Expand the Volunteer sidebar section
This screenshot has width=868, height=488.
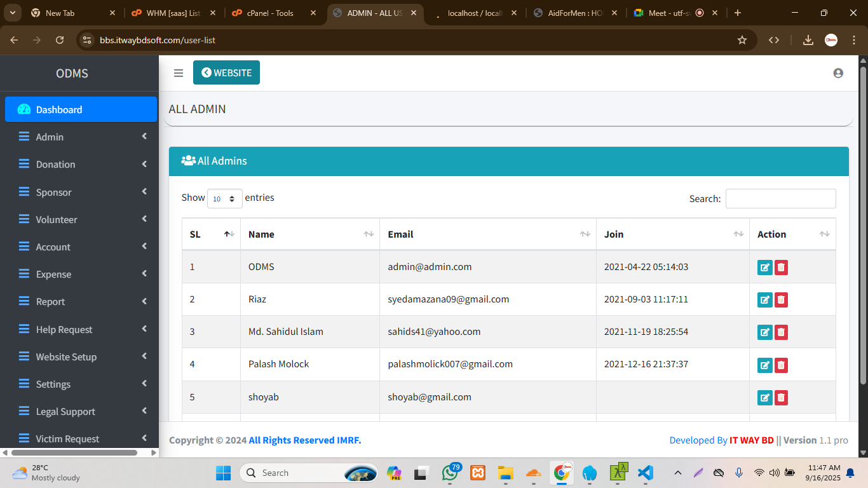pyautogui.click(x=83, y=220)
